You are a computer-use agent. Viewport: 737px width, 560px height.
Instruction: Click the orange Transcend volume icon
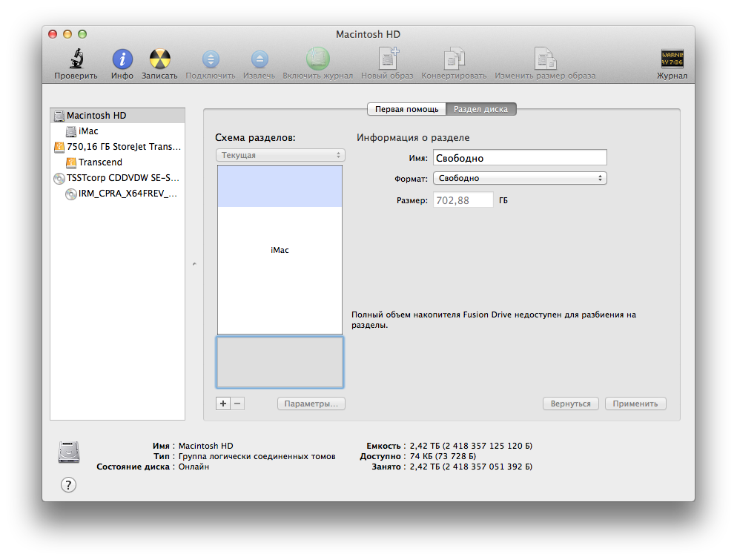[71, 162]
